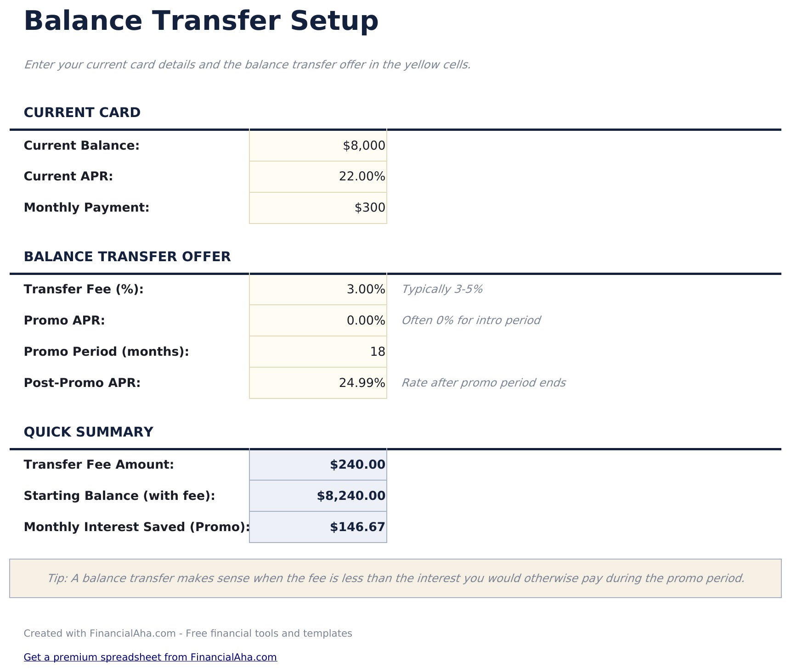This screenshot has height=672, width=791.
Task: Select the Monthly Interest Saved $146.67 cell
Action: [x=318, y=527]
